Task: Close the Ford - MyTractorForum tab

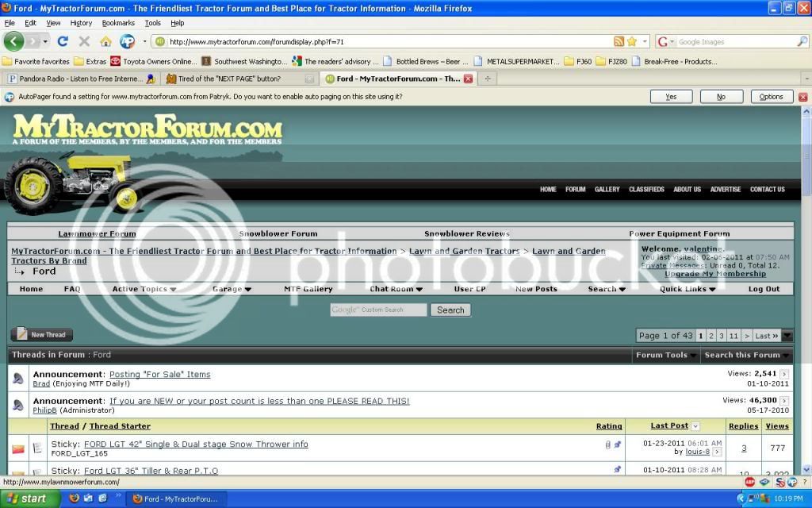Action: coord(468,79)
